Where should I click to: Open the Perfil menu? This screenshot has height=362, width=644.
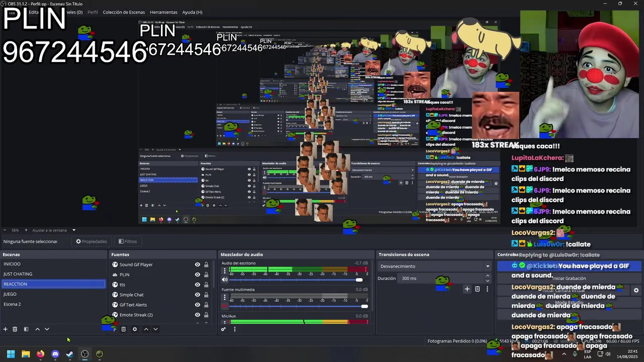[93, 12]
